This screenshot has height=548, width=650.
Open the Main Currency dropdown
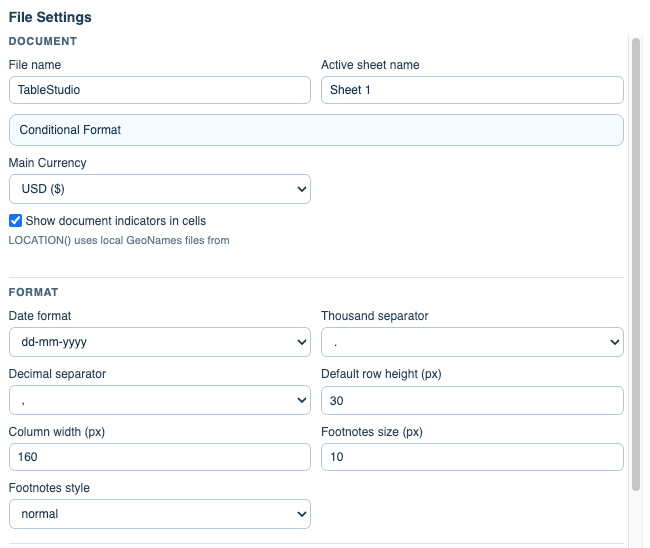(160, 189)
